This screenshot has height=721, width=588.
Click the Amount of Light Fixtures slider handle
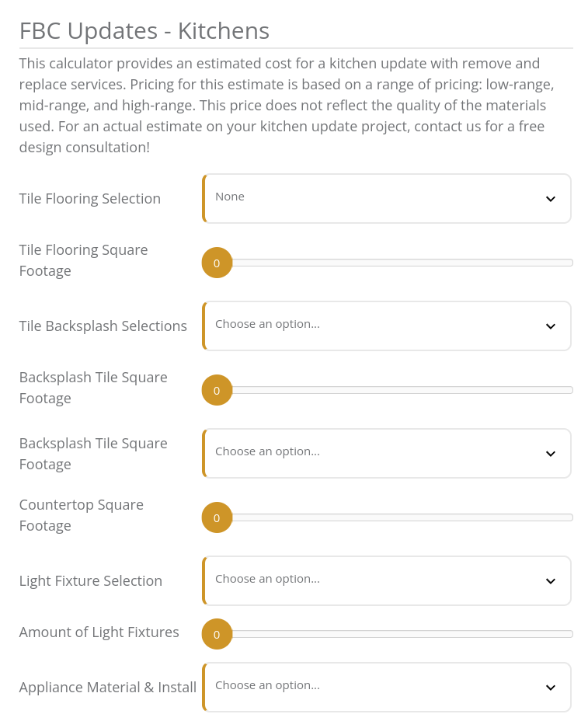[217, 635]
